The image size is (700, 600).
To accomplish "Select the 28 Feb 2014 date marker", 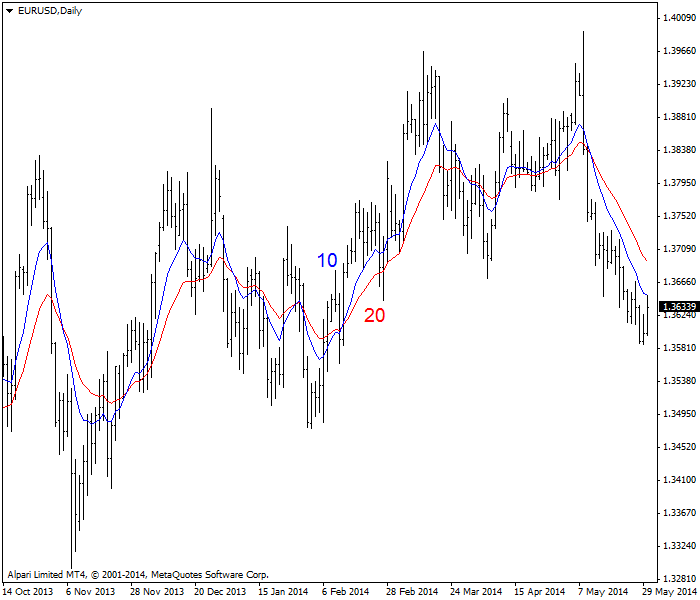I will (413, 592).
